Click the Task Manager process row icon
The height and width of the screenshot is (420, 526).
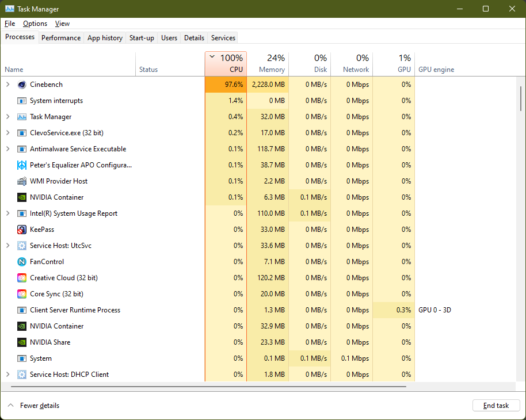[22, 117]
